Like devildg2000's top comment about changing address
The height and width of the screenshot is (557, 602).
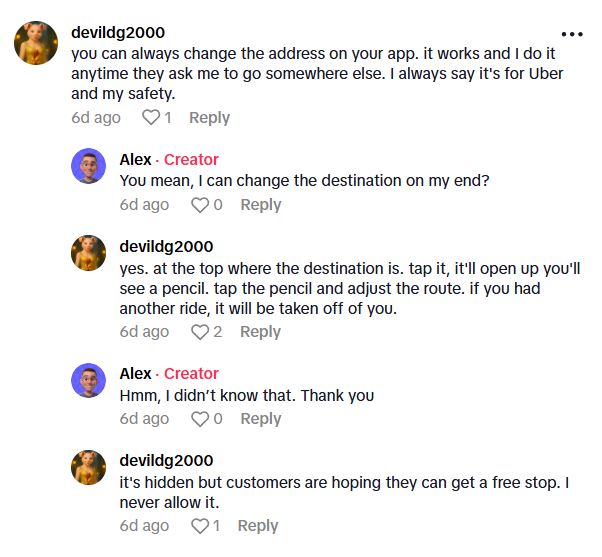[x=151, y=118]
